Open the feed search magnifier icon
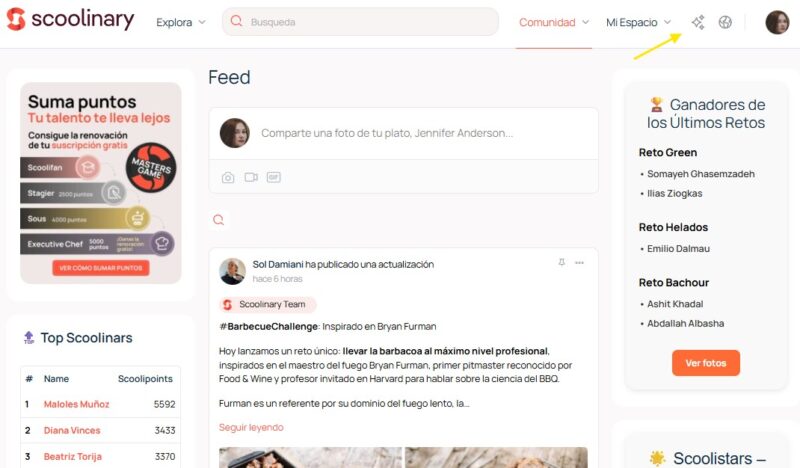The height and width of the screenshot is (468, 800). [218, 219]
